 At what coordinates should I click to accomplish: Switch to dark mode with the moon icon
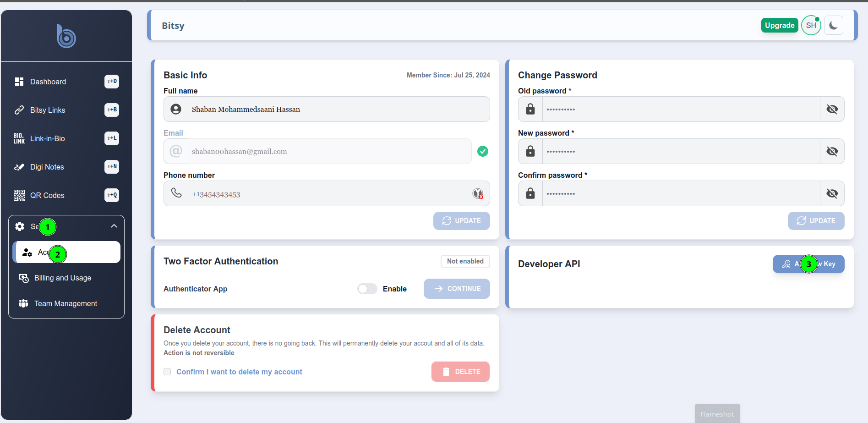click(x=834, y=25)
